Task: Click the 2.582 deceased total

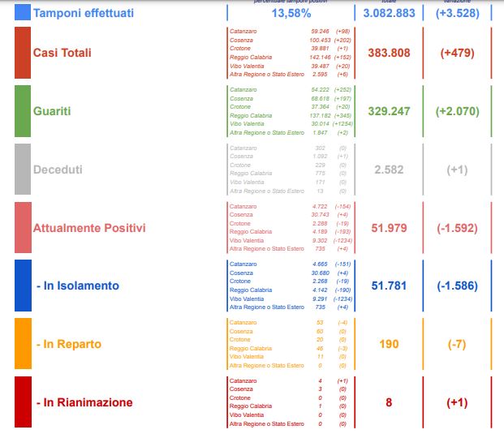Action: (x=389, y=170)
